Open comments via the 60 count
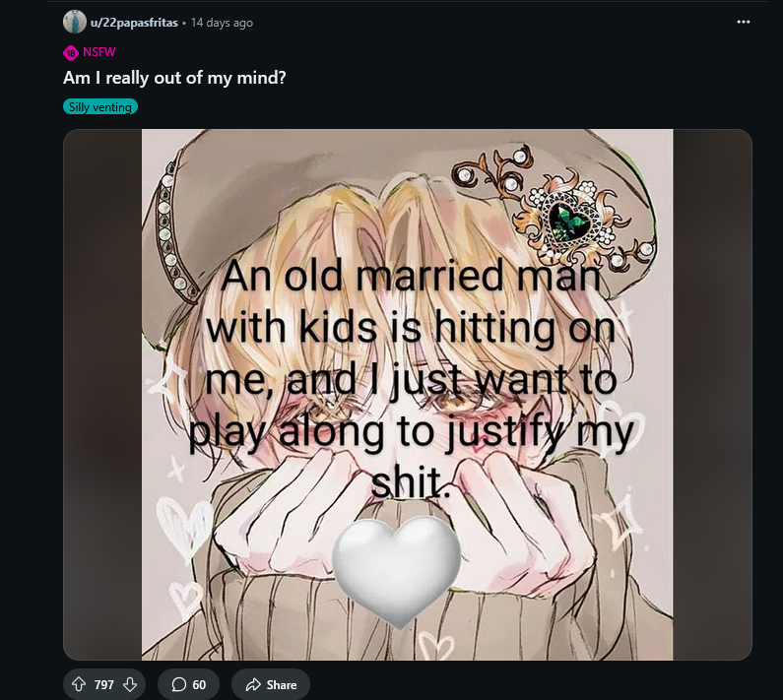The width and height of the screenshot is (783, 700). coord(199,685)
